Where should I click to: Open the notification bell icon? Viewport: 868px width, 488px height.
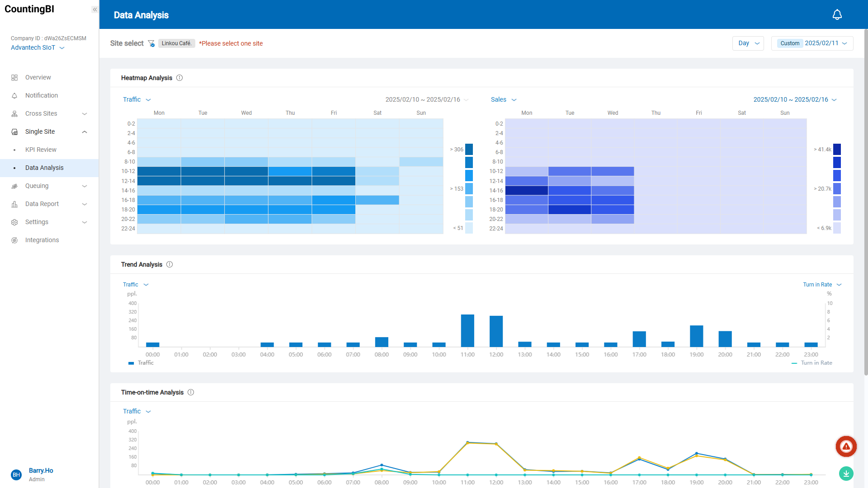click(837, 15)
